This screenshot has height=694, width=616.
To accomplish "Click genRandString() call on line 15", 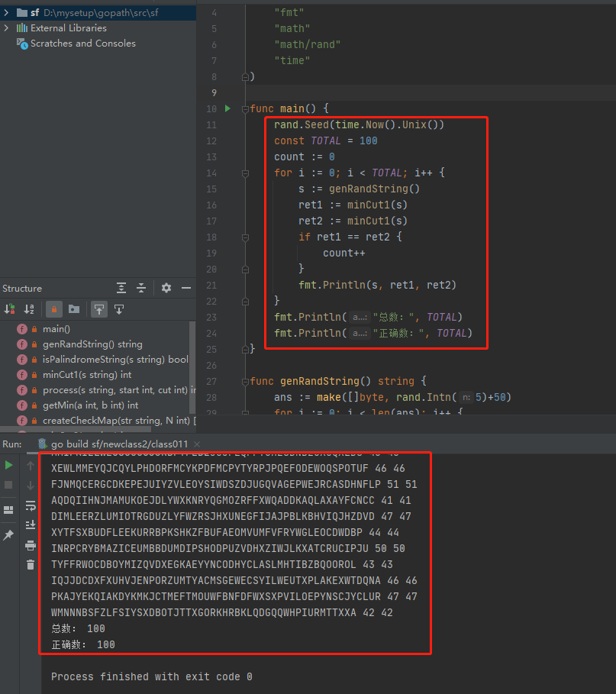I will tap(374, 189).
